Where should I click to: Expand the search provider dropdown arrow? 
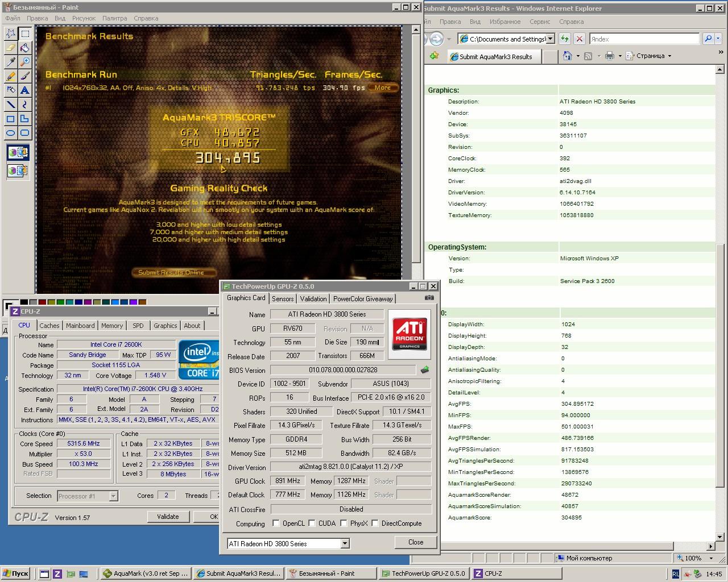[719, 39]
